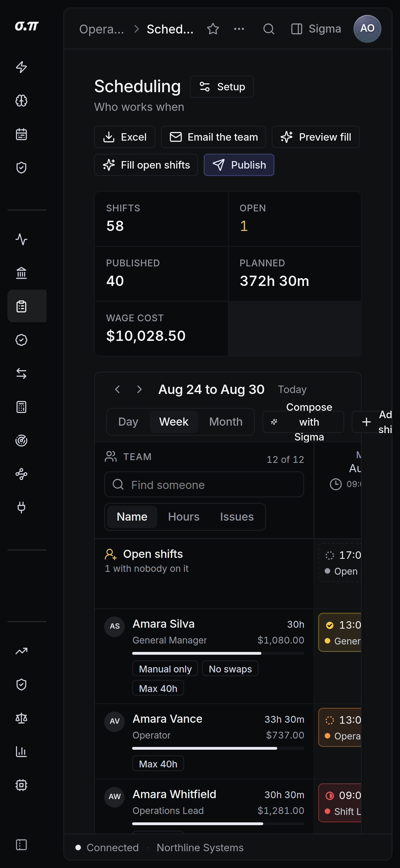Star the Scheduling page as favorite
The image size is (400, 868).
click(x=213, y=29)
